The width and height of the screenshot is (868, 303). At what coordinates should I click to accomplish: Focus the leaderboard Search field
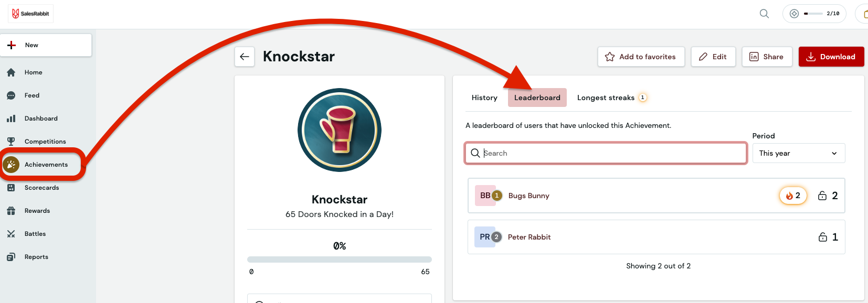click(x=606, y=153)
